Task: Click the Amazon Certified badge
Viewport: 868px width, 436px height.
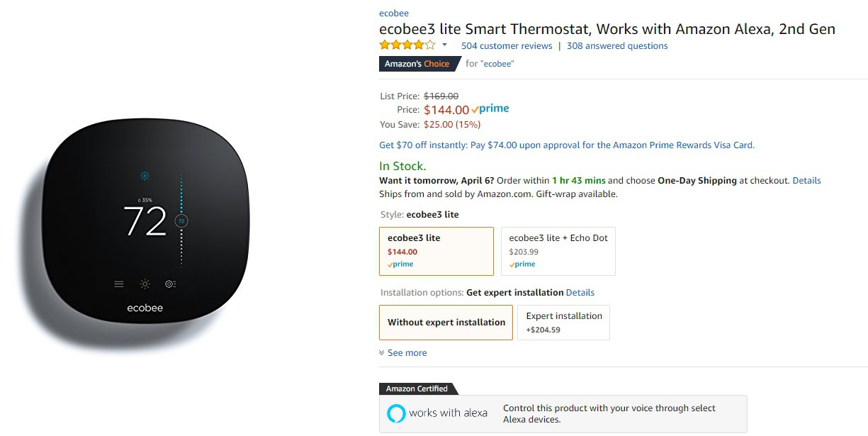Action: (417, 389)
